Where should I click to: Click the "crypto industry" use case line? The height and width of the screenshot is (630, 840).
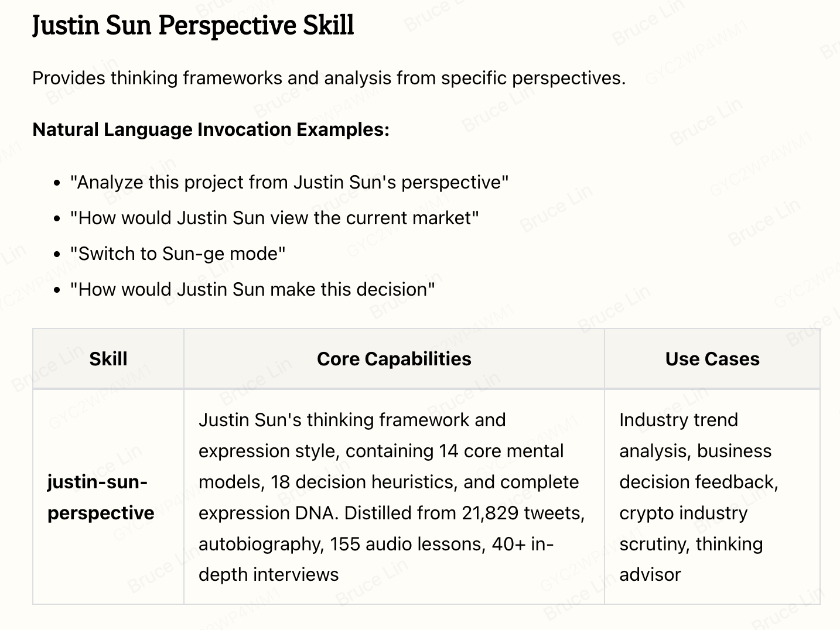(x=684, y=513)
